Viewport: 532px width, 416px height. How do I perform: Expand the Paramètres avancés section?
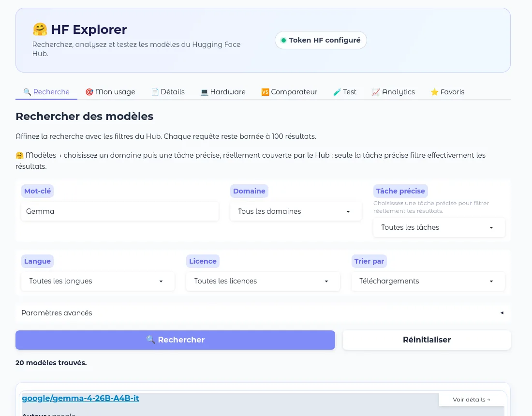click(263, 313)
